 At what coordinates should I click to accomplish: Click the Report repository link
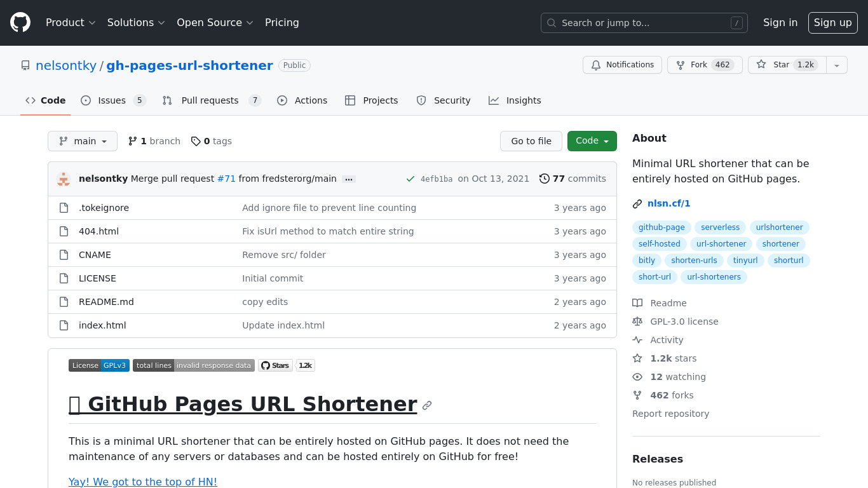tap(670, 414)
